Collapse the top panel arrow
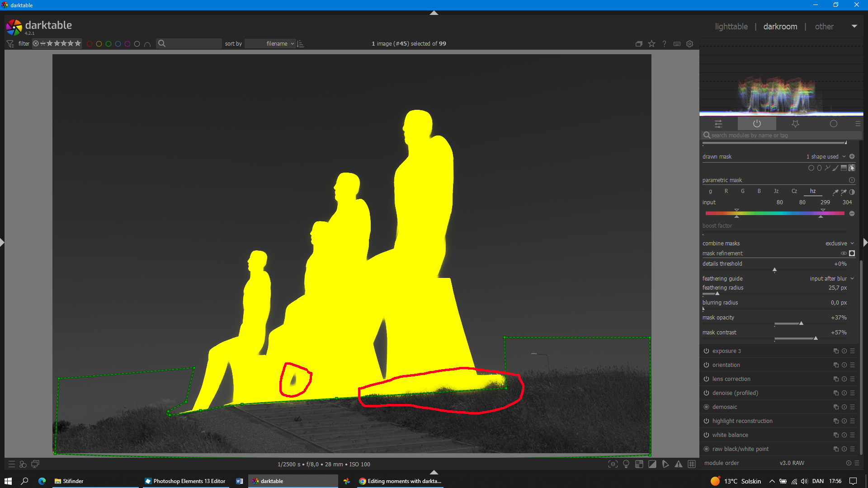This screenshot has height=488, width=868. [x=434, y=13]
